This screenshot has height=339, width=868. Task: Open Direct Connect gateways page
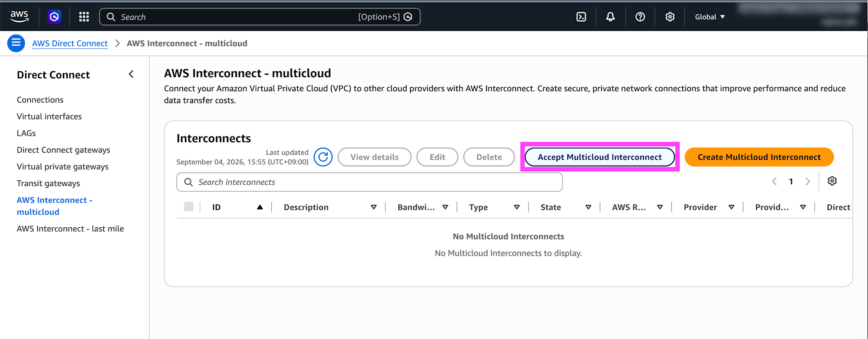tap(63, 150)
